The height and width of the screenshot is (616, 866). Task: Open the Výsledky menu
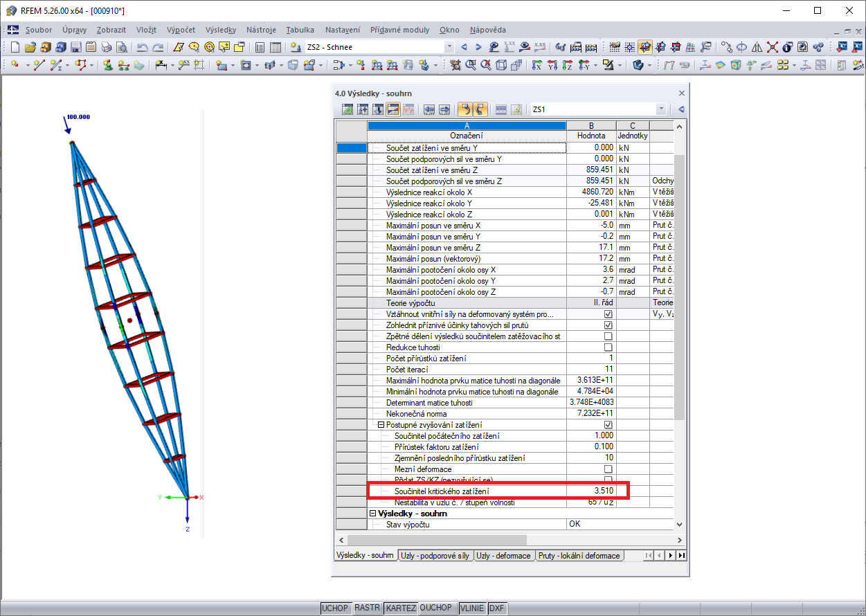click(x=221, y=30)
